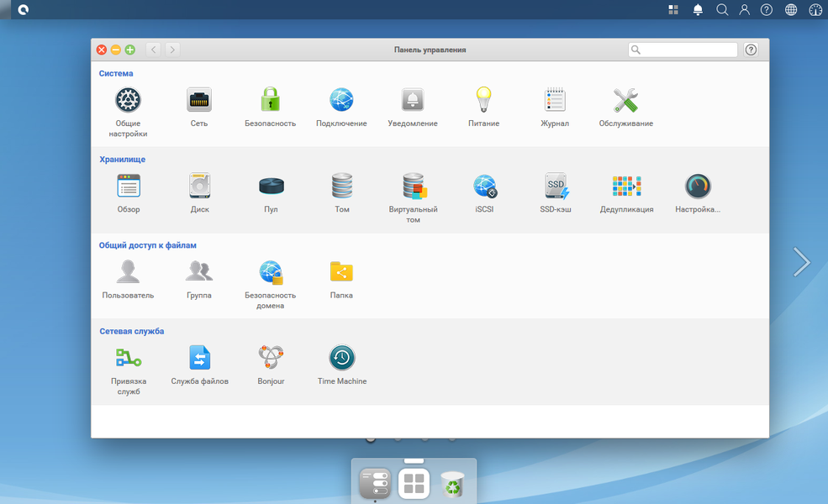
Task: Open the Сеть network settings
Action: coord(199,100)
